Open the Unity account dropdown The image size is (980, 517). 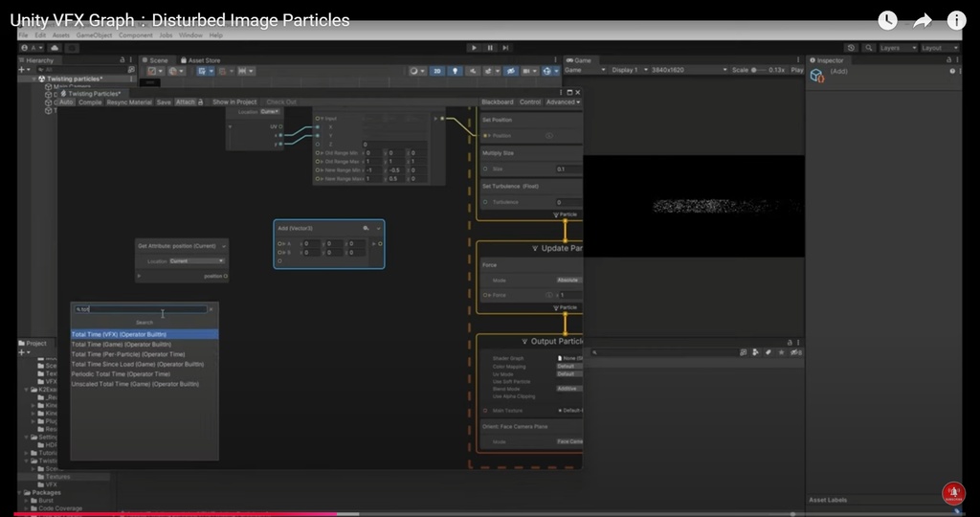point(33,48)
